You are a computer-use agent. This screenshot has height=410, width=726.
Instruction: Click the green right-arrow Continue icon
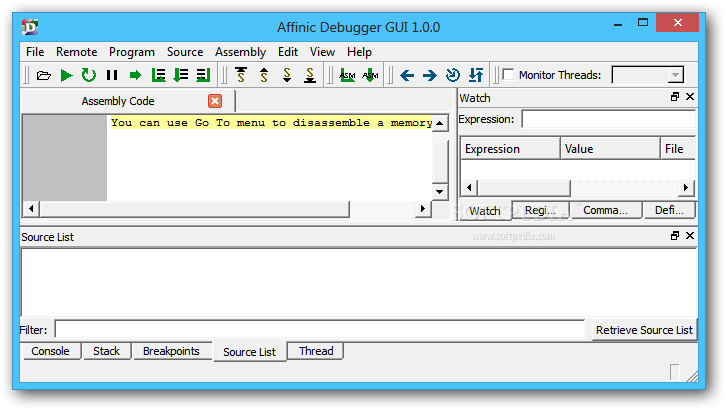coord(135,75)
